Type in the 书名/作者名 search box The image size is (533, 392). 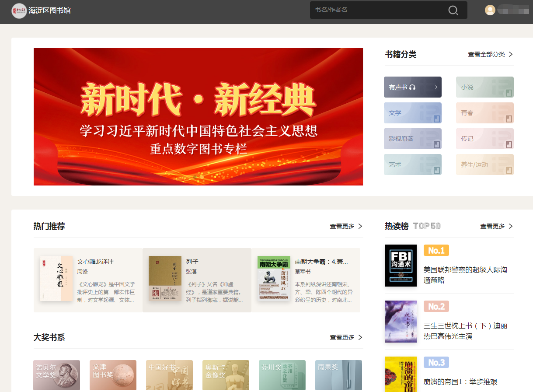376,10
